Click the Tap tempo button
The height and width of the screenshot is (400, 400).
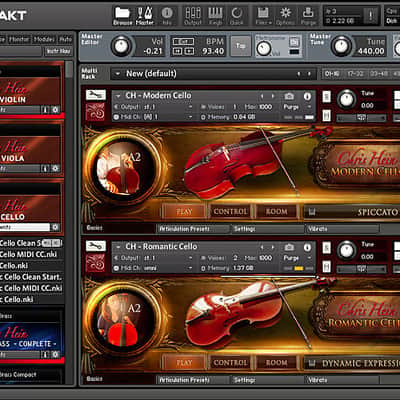point(241,46)
